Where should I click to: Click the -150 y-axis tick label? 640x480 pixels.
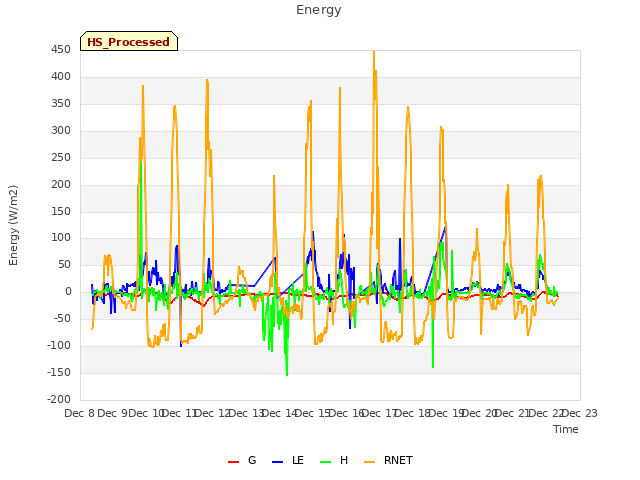point(59,372)
